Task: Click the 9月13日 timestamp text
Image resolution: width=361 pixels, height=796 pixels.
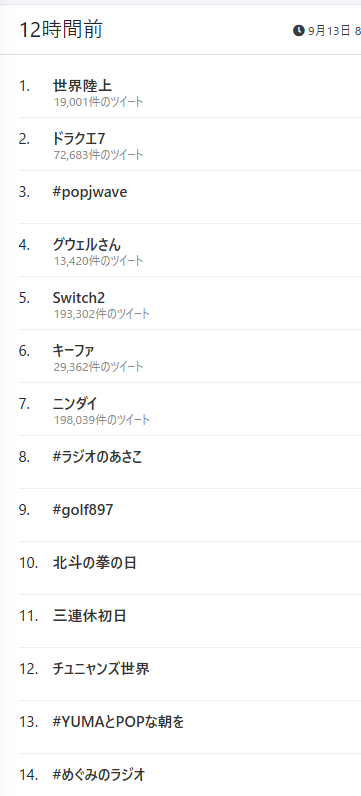Action: tap(329, 31)
